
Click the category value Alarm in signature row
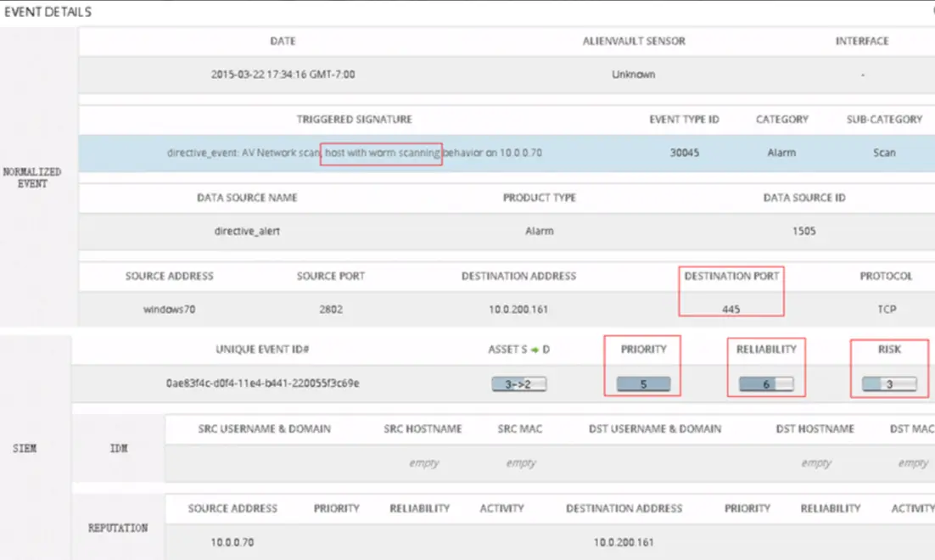click(781, 153)
